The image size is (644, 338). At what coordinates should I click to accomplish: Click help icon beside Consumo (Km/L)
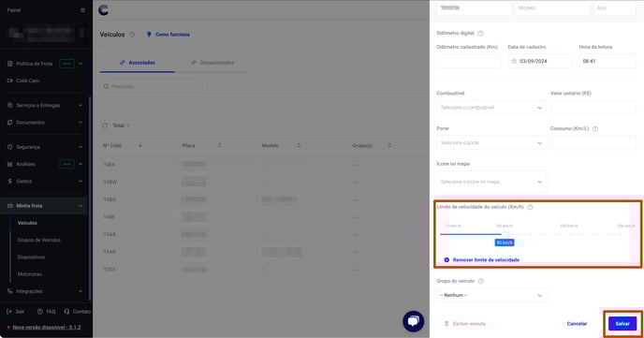tap(595, 128)
